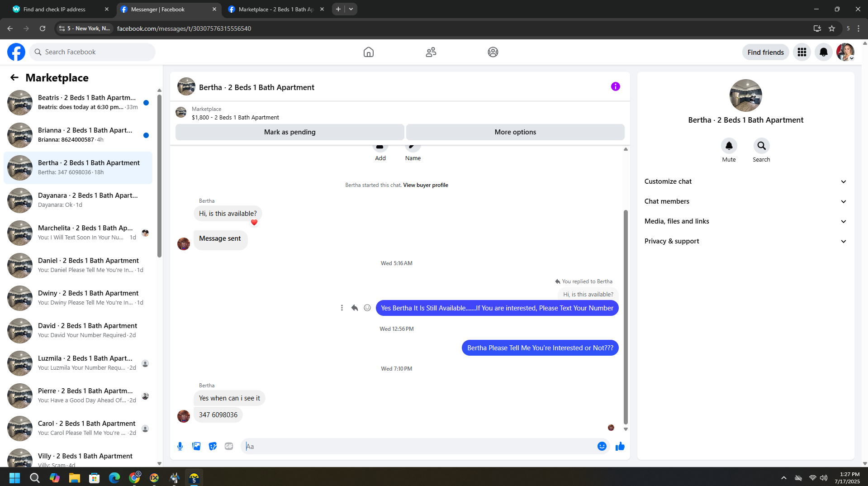Viewport: 868px width, 486px height.
Task: Open Luzmila conversation in the list
Action: 78,363
